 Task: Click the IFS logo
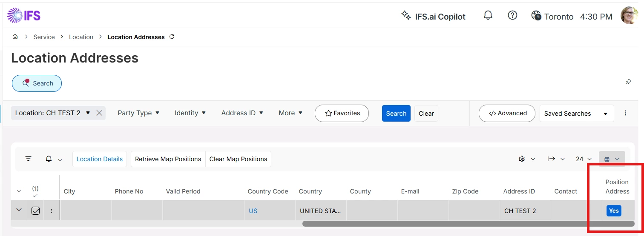pos(24,16)
